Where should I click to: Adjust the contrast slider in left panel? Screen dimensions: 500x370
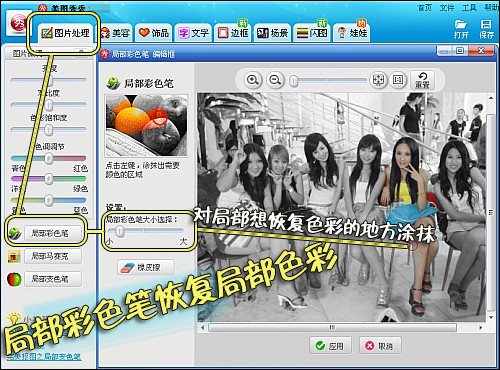pyautogui.click(x=49, y=105)
